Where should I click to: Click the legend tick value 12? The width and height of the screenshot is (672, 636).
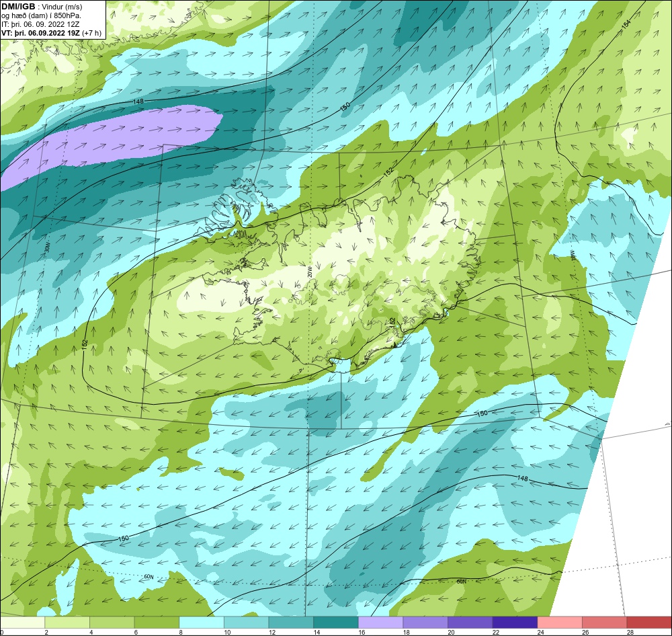coord(272,632)
